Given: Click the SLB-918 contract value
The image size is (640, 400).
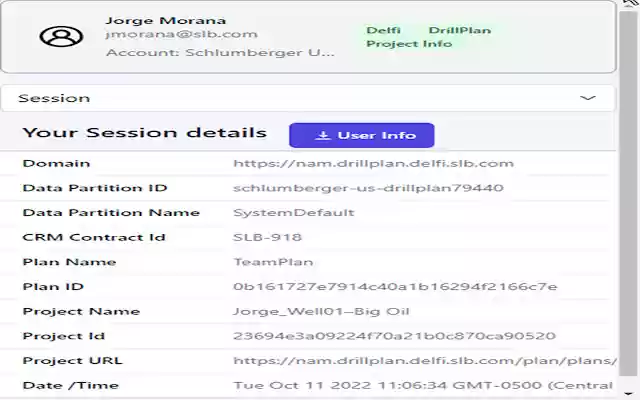Looking at the screenshot, I should tap(267, 237).
